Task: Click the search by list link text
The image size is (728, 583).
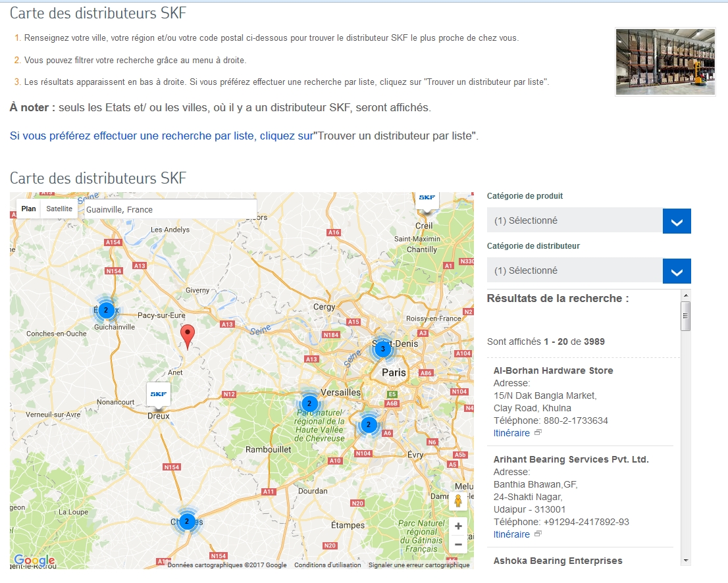Action: tap(161, 136)
